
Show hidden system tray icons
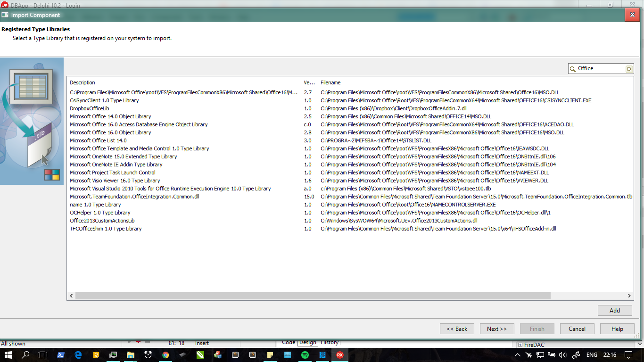tap(518, 355)
